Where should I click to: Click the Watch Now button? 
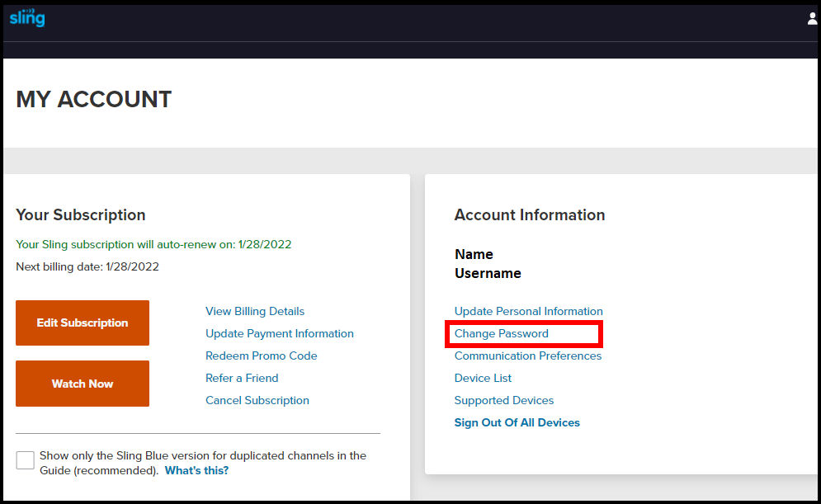click(x=83, y=384)
